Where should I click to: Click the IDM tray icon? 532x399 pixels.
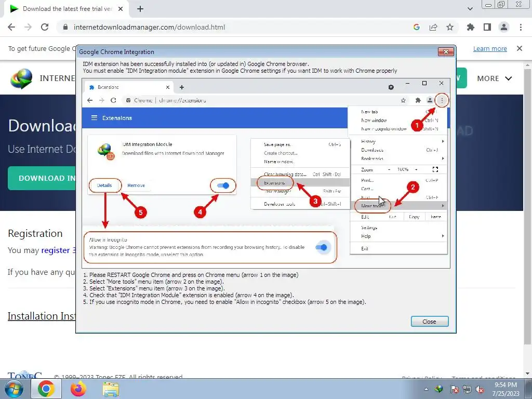[438, 389]
